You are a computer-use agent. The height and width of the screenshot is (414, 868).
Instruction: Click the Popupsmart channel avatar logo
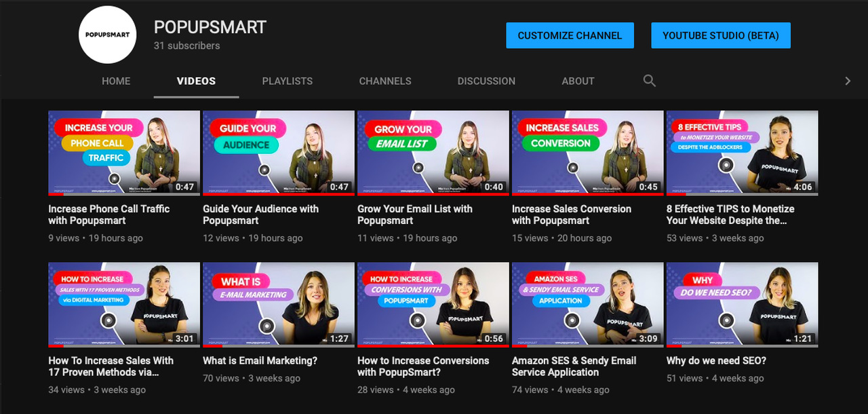coord(107,35)
